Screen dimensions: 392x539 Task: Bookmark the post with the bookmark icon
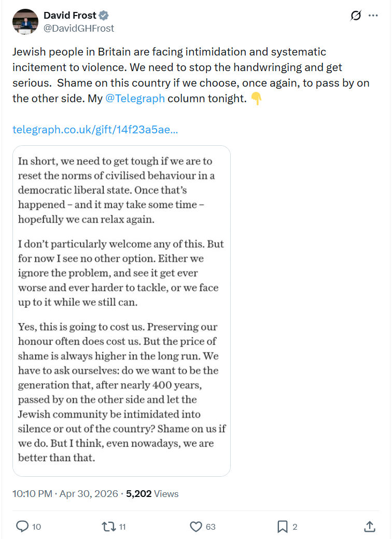(x=283, y=526)
